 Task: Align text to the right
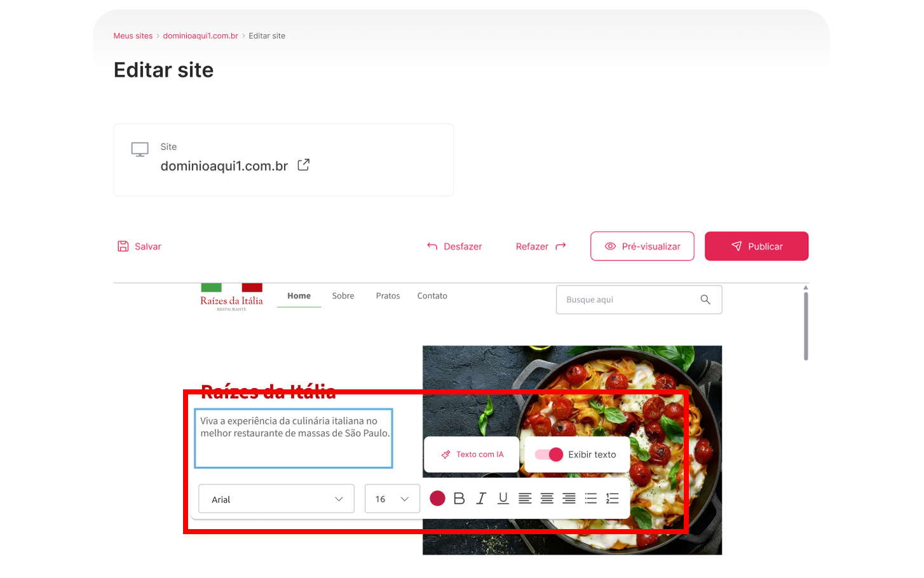[x=569, y=499]
